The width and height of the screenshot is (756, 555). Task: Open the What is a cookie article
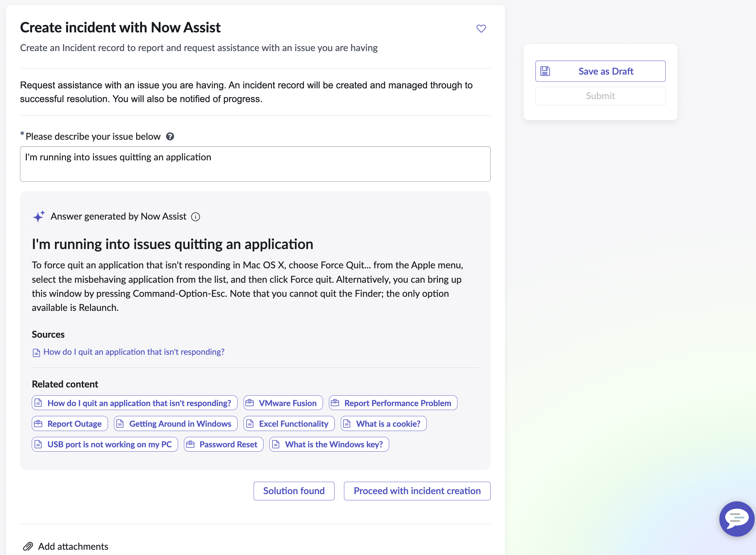tap(383, 424)
